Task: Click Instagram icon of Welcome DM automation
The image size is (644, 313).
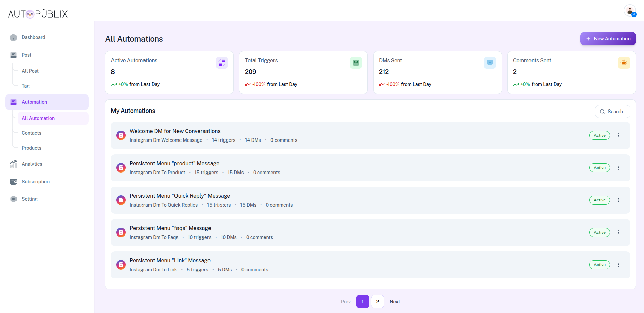Action: (x=121, y=135)
